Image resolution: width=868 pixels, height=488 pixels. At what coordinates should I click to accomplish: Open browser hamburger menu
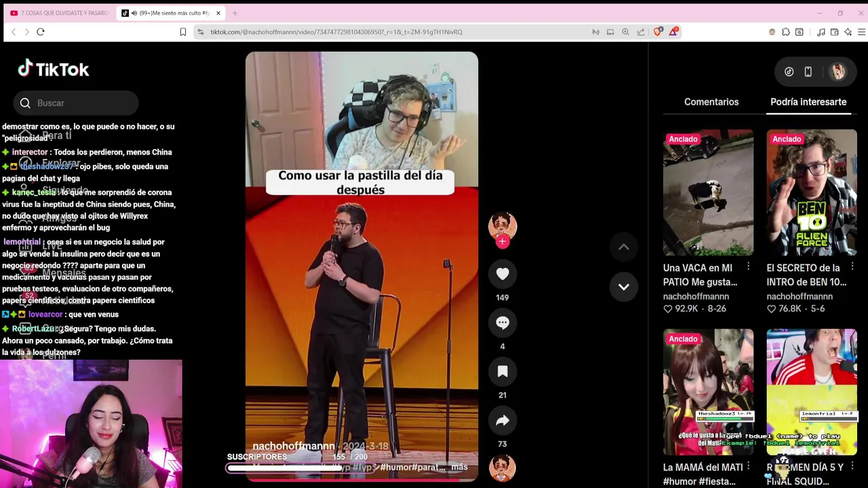point(861,32)
